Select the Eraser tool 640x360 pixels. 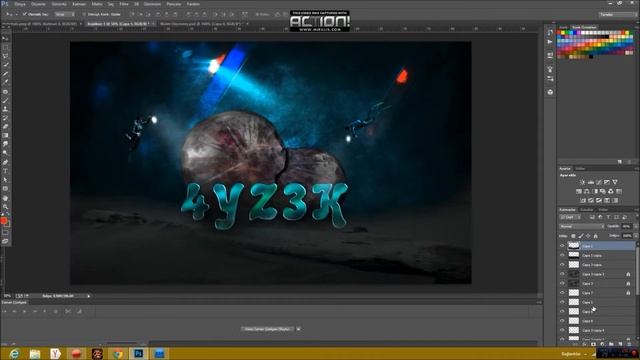pos(5,127)
